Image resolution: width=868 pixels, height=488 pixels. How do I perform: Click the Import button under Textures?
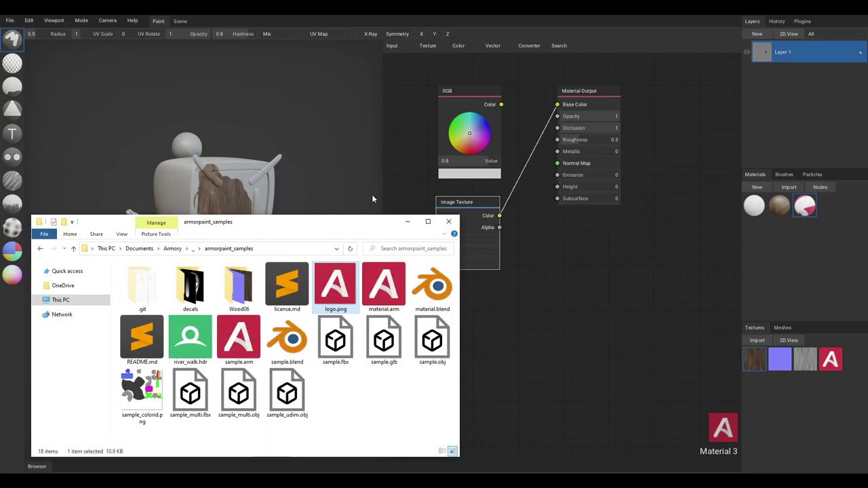click(757, 340)
